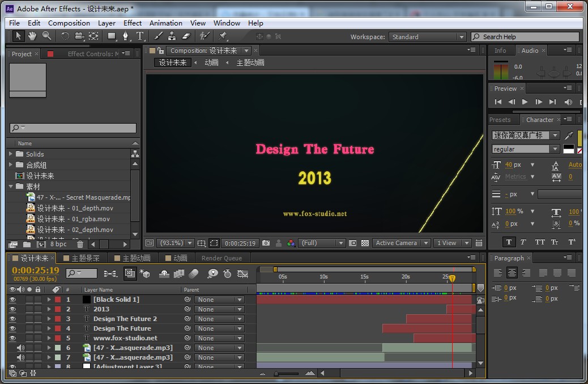Select the Selection arrow tool
Image resolution: width=588 pixels, height=384 pixels.
click(18, 36)
